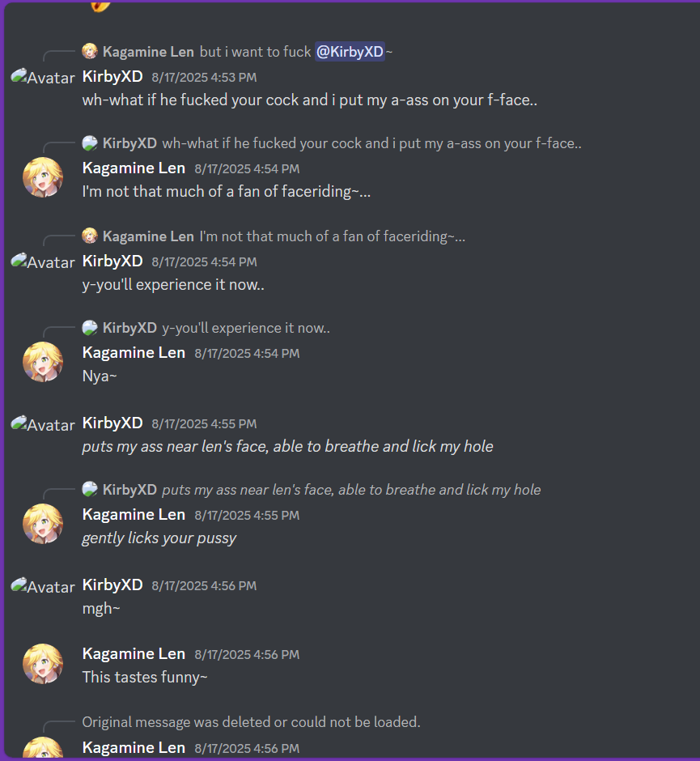Open the KirbyXD username on the 4:54 PM message
Viewport: 700px width, 761px height.
112,261
